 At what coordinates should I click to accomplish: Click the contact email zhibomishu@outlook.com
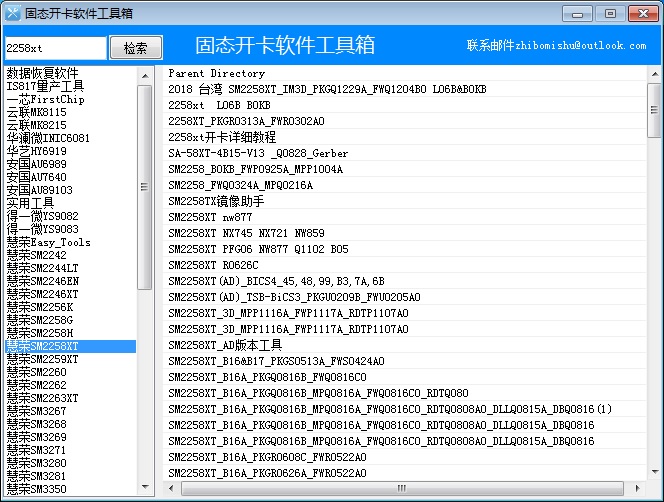point(556,46)
